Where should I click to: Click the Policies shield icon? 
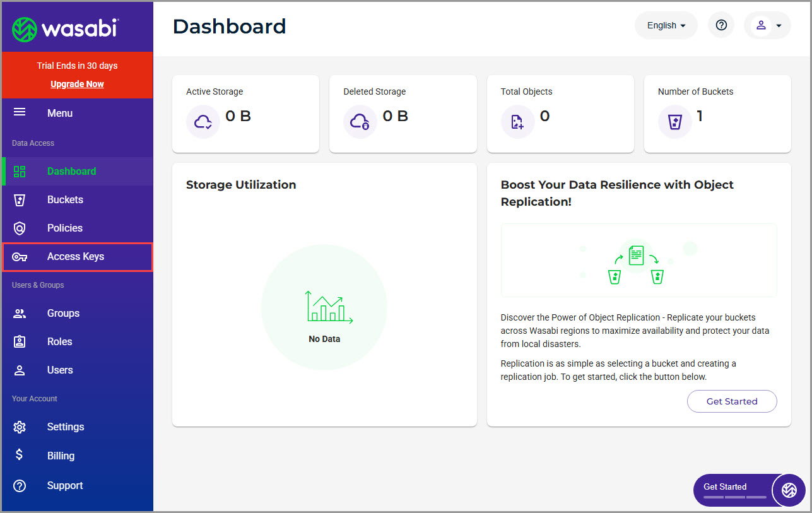pyautogui.click(x=20, y=228)
